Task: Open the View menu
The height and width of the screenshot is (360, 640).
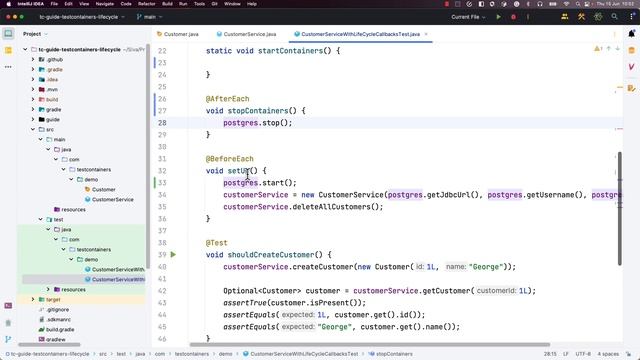Action: pos(84,4)
